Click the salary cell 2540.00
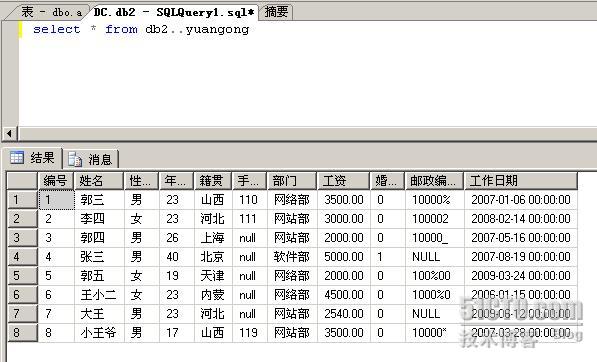This screenshot has width=597, height=362. [x=343, y=314]
